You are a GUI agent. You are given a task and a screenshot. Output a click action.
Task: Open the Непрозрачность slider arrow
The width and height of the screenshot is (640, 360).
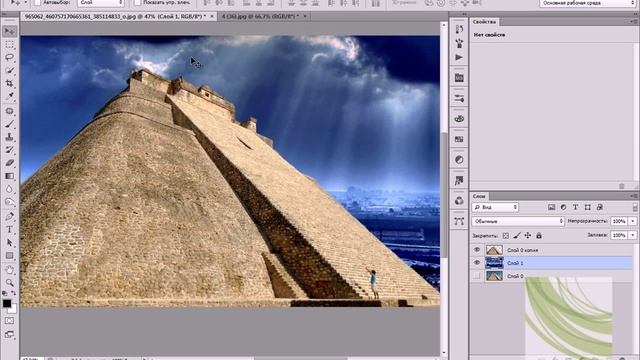point(633,221)
